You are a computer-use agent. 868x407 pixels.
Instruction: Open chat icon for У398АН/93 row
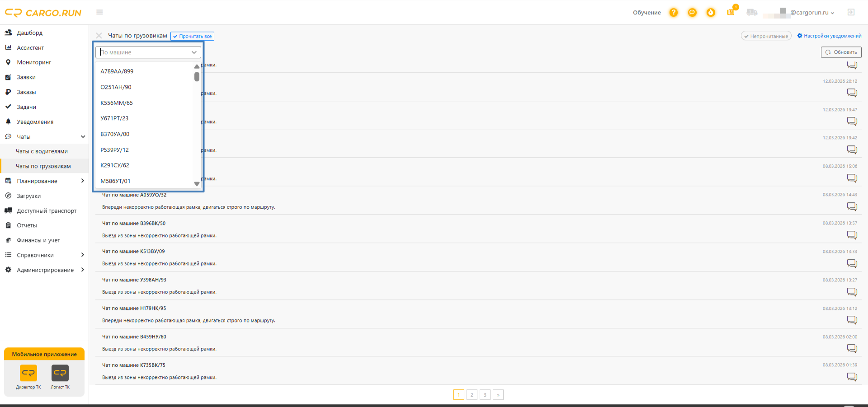pyautogui.click(x=852, y=292)
